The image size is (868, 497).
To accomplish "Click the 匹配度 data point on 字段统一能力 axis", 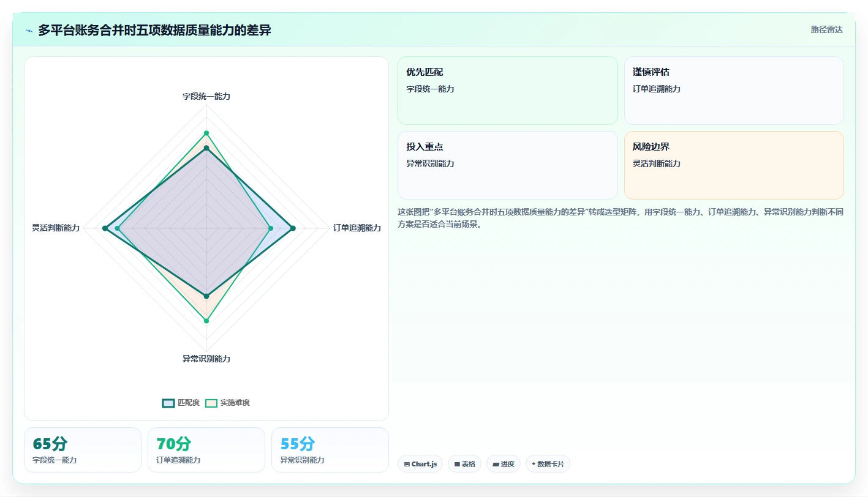I will tap(206, 148).
